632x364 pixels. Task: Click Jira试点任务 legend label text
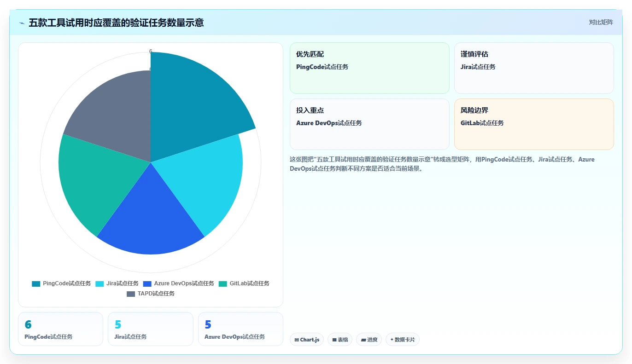[x=123, y=283]
